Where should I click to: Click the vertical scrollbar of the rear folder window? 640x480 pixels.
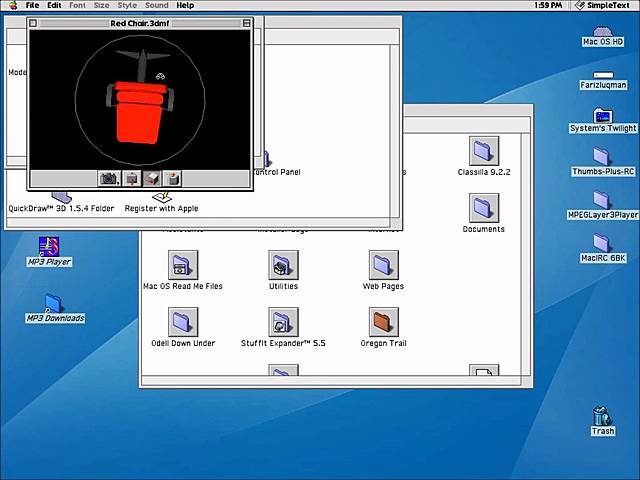(526, 255)
